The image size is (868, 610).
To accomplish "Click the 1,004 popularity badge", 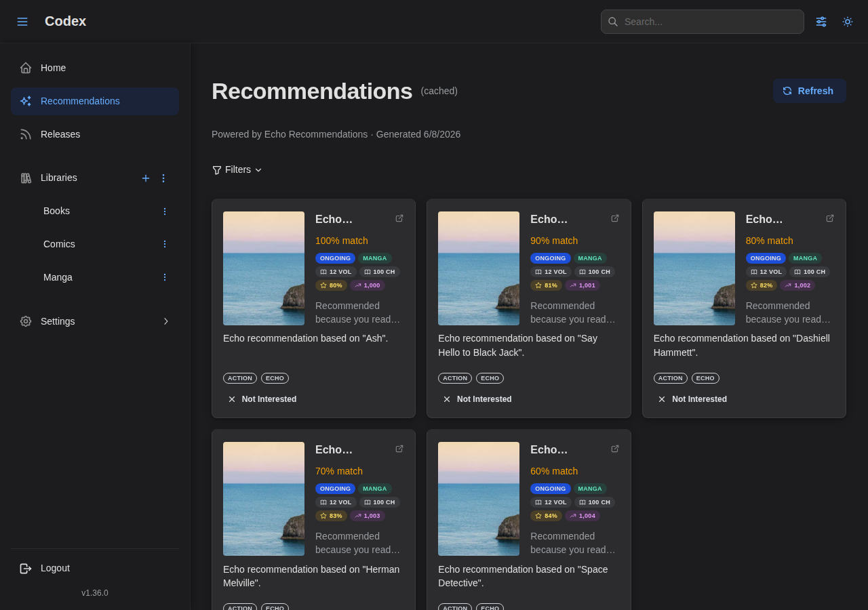I will coord(583,516).
